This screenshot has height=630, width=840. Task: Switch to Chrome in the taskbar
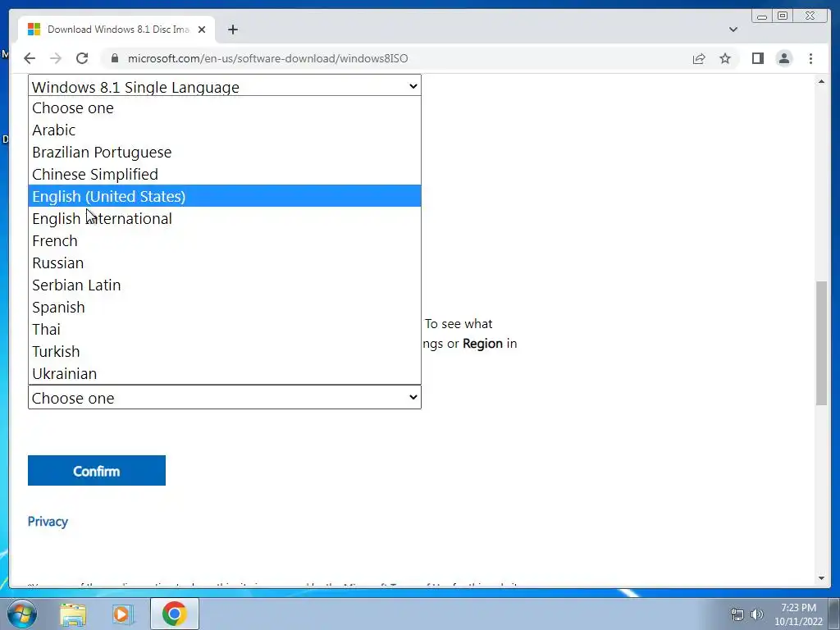point(175,614)
